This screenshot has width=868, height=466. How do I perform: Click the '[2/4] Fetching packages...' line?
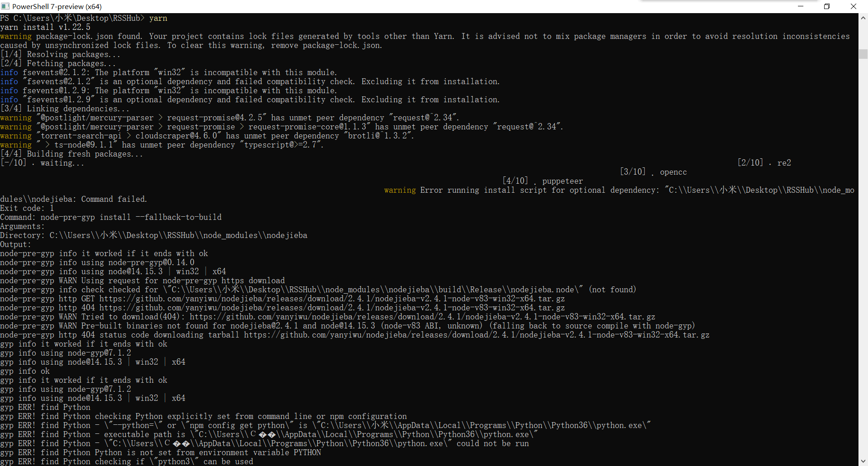[58, 63]
